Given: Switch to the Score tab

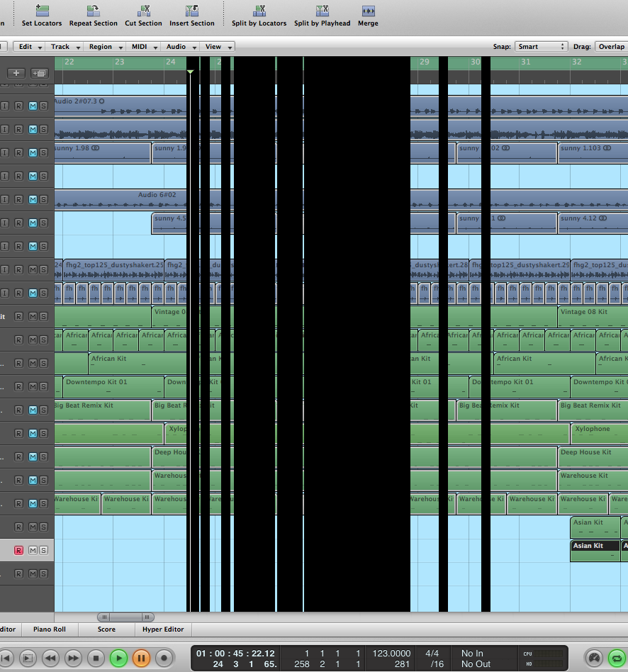Looking at the screenshot, I should tap(106, 629).
